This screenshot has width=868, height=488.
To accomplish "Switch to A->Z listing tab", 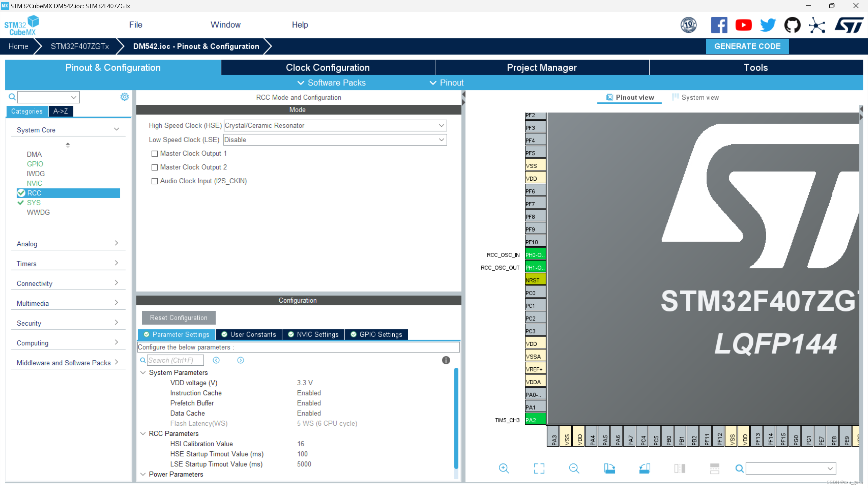I will [x=61, y=111].
